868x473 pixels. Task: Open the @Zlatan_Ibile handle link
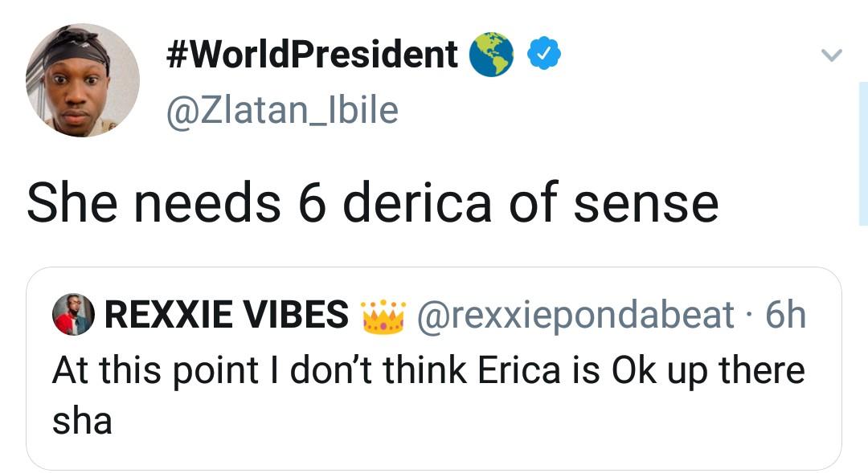tap(281, 110)
